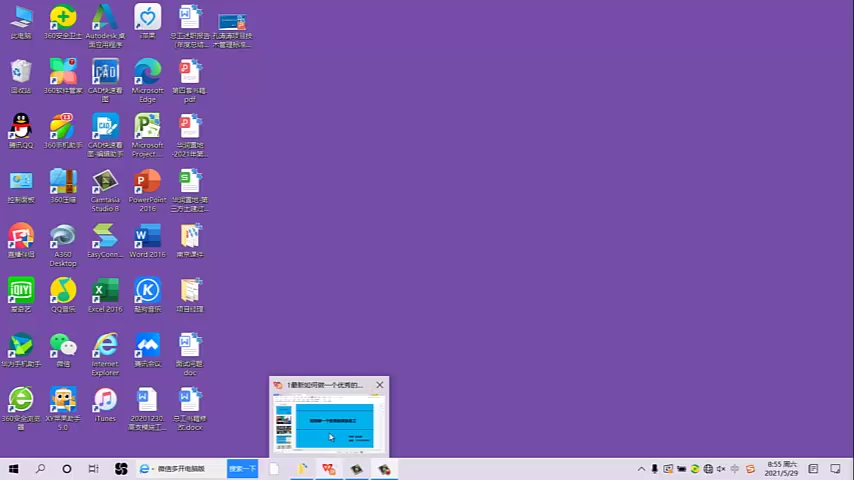Screen dimensions: 854x480
Task: Launch CAD快速看图 viewer shortcut
Action: pyautogui.click(x=105, y=81)
